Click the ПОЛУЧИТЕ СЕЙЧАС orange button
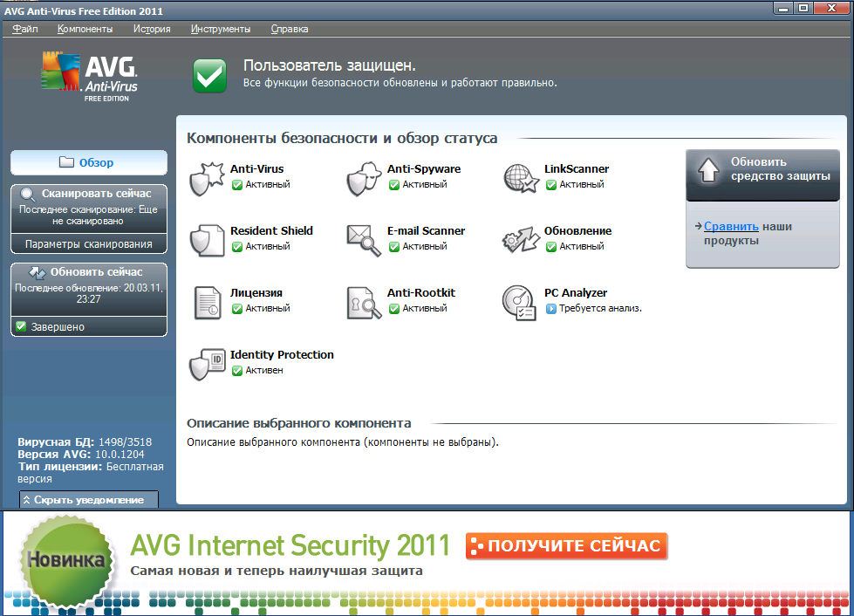 566,545
